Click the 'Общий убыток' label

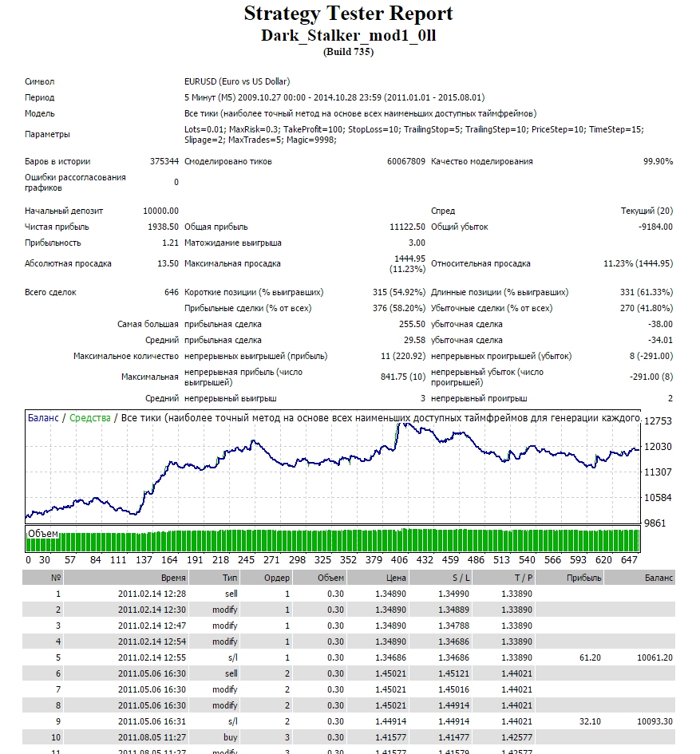460,227
